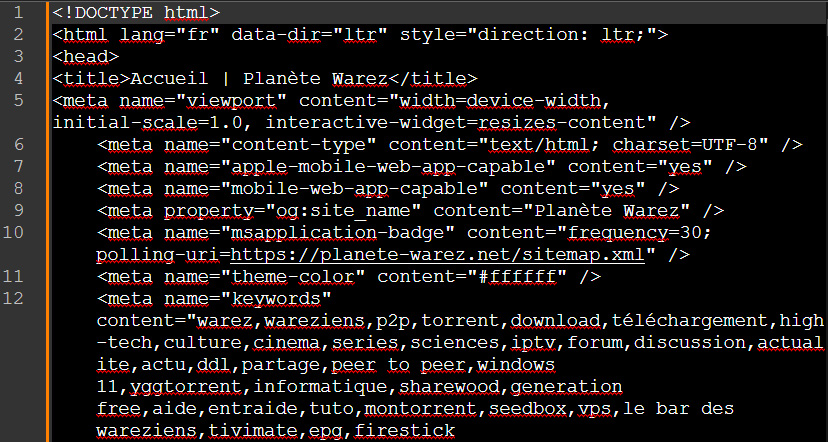
Task: Click the name="content-type" attribute
Action: point(270,145)
